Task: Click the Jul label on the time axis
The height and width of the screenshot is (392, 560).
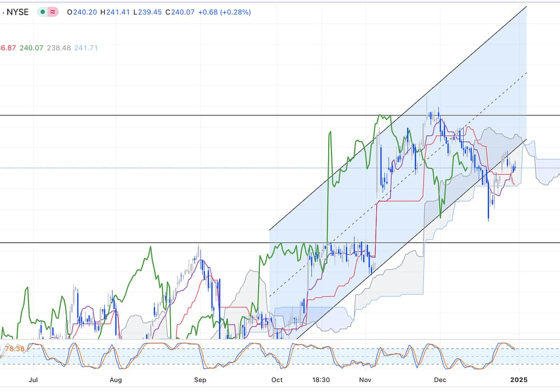Action: (x=33, y=380)
